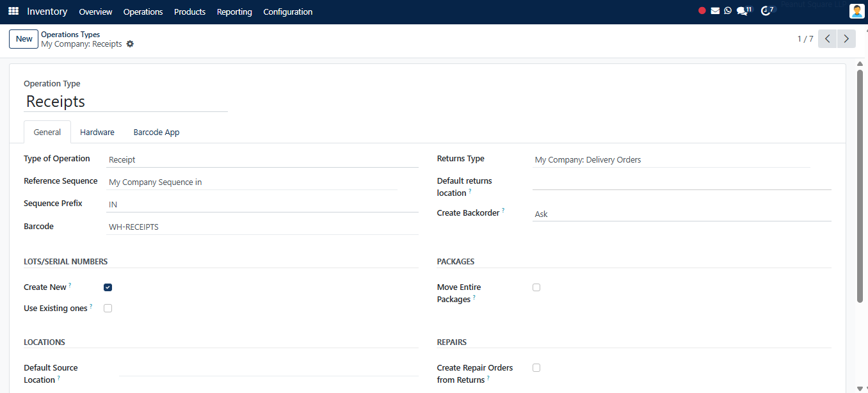Enable Create Repair Orders from Returns checkbox

[x=536, y=368]
